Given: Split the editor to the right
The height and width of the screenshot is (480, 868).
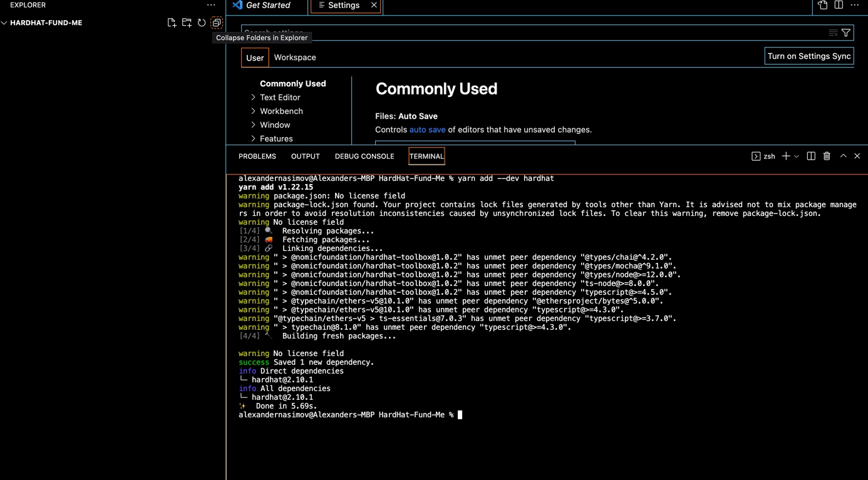Looking at the screenshot, I should click(839, 5).
